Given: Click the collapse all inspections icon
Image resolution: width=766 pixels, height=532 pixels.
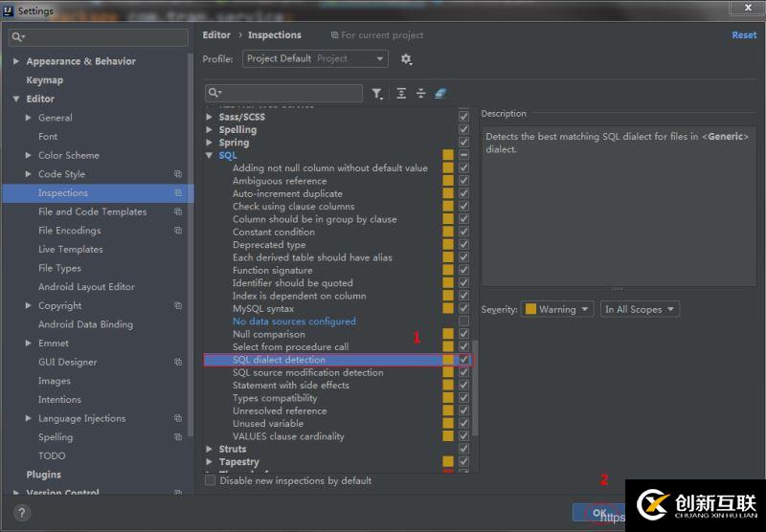Looking at the screenshot, I should click(421, 93).
